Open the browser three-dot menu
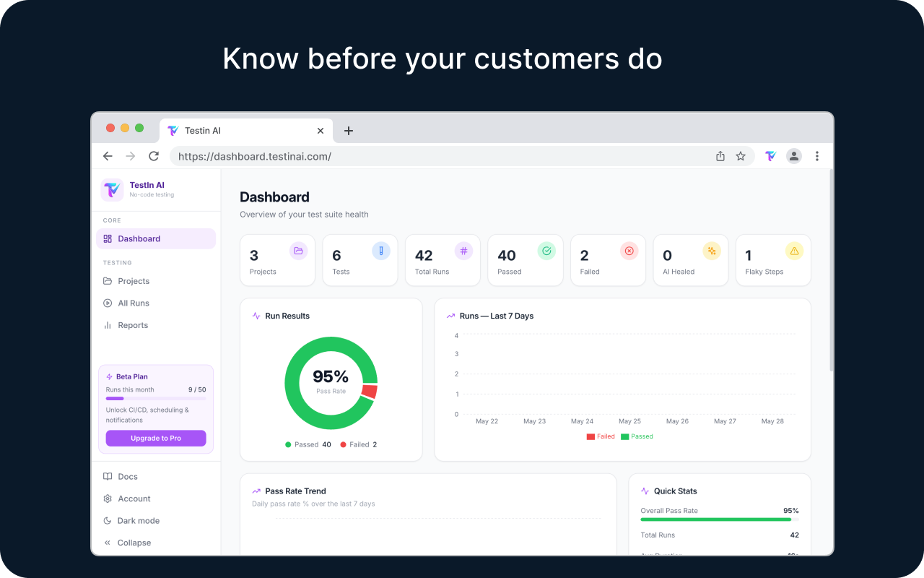Screen dimensions: 924x578 tap(817, 156)
